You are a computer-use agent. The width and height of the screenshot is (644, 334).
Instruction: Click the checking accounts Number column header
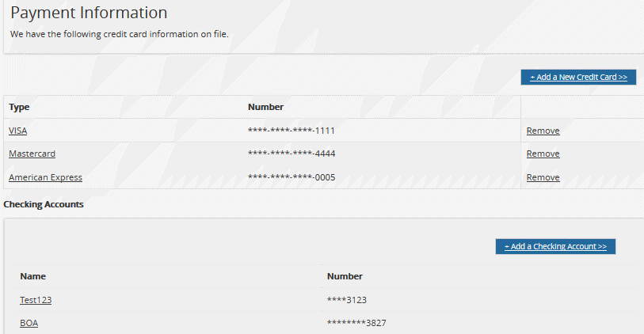[345, 276]
